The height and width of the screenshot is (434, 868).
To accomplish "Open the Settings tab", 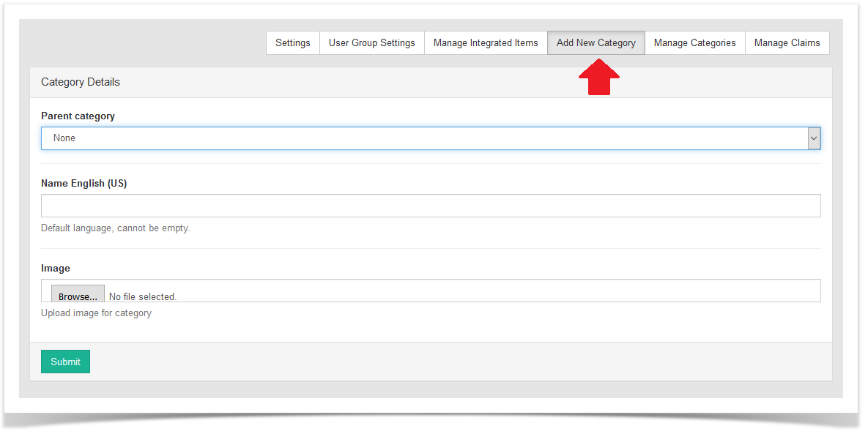I will point(292,43).
